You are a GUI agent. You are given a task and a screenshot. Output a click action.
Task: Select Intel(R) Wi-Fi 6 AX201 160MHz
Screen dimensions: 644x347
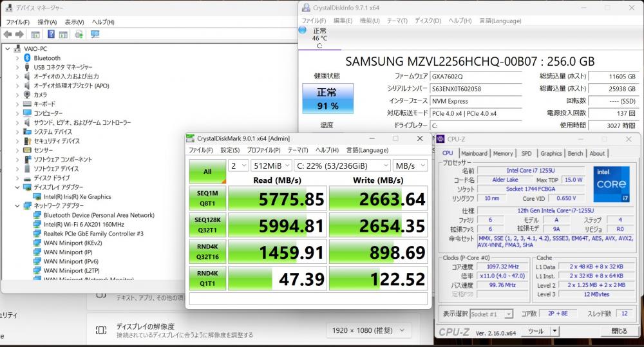[84, 224]
